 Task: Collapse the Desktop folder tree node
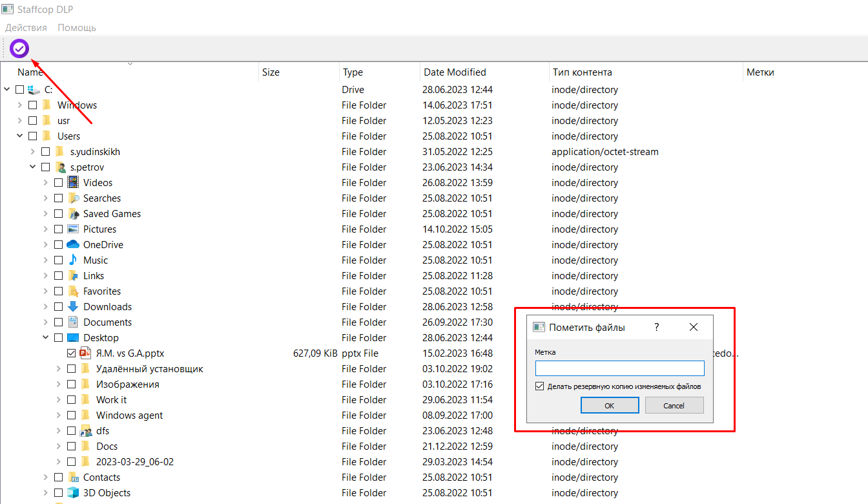pyautogui.click(x=46, y=338)
